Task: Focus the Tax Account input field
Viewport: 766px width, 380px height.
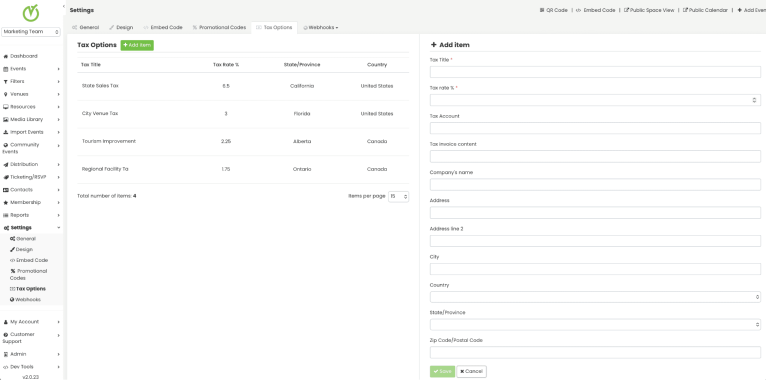Action: pyautogui.click(x=595, y=128)
